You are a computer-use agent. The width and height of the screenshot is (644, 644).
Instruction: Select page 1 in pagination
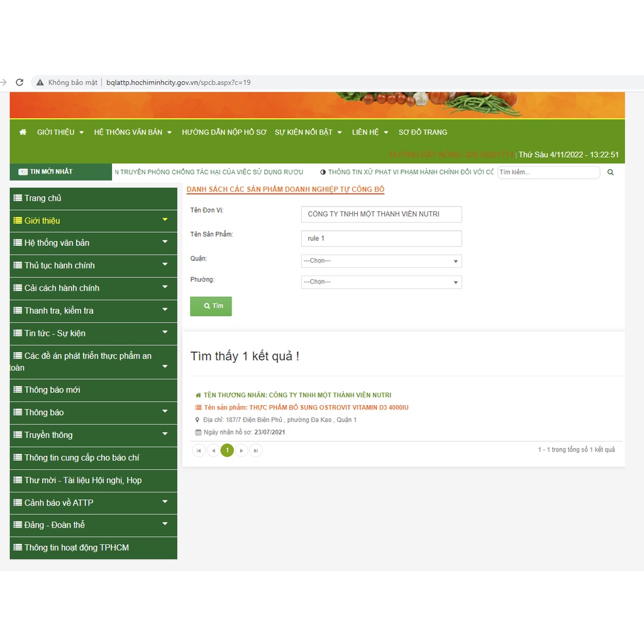tap(227, 450)
